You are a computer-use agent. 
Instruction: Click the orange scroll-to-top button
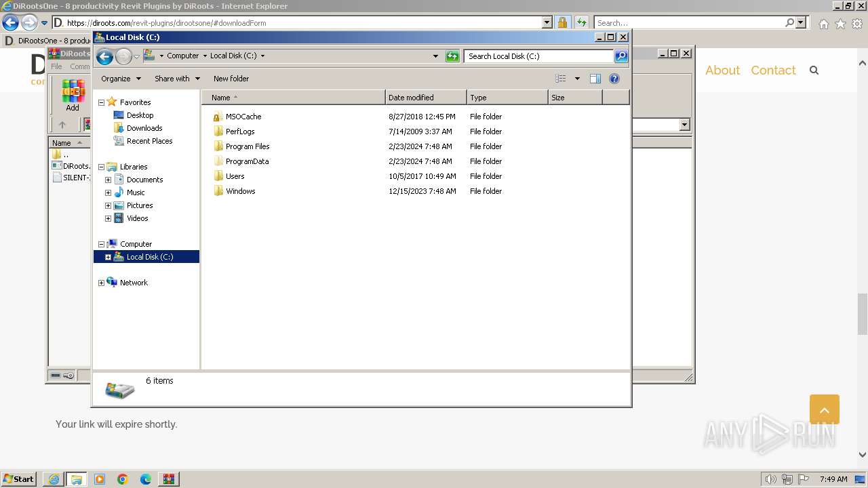click(825, 409)
